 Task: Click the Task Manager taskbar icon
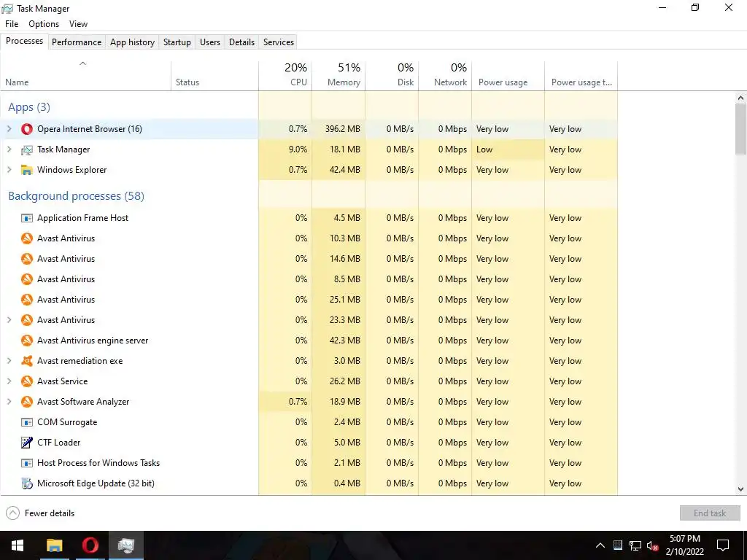[x=126, y=545]
